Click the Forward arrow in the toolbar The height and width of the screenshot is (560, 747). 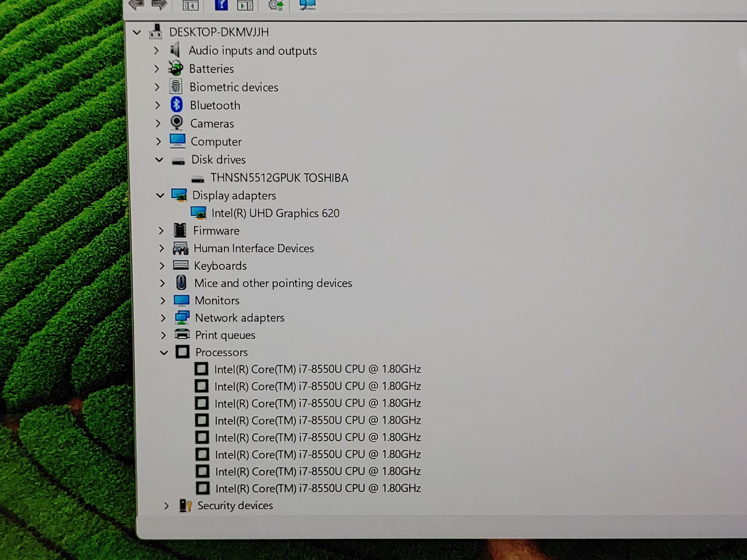point(159,5)
